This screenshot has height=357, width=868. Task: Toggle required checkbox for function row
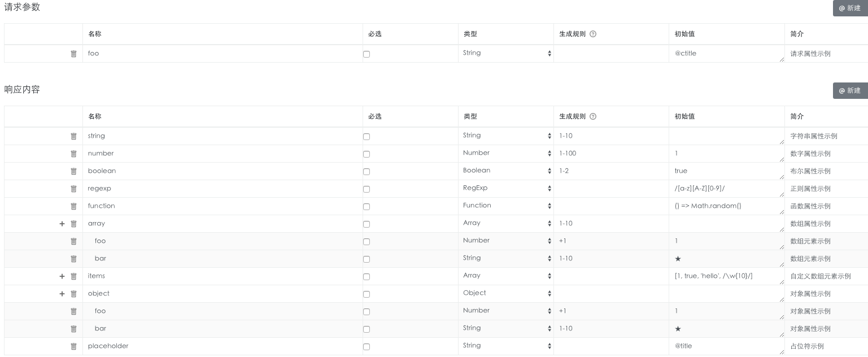click(367, 207)
